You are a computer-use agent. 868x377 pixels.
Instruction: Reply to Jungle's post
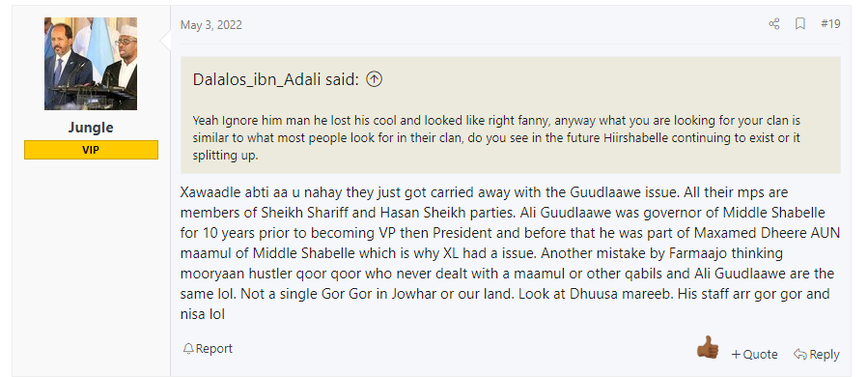824,355
